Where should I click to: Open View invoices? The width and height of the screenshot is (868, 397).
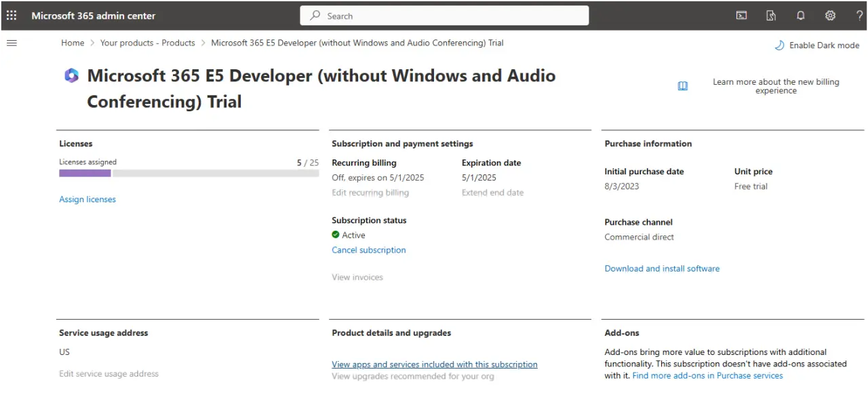357,278
